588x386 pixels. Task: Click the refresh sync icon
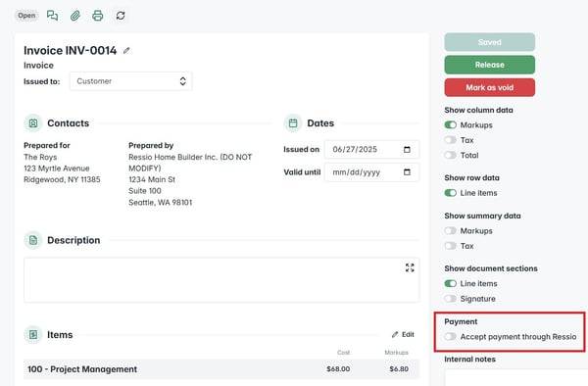[121, 16]
